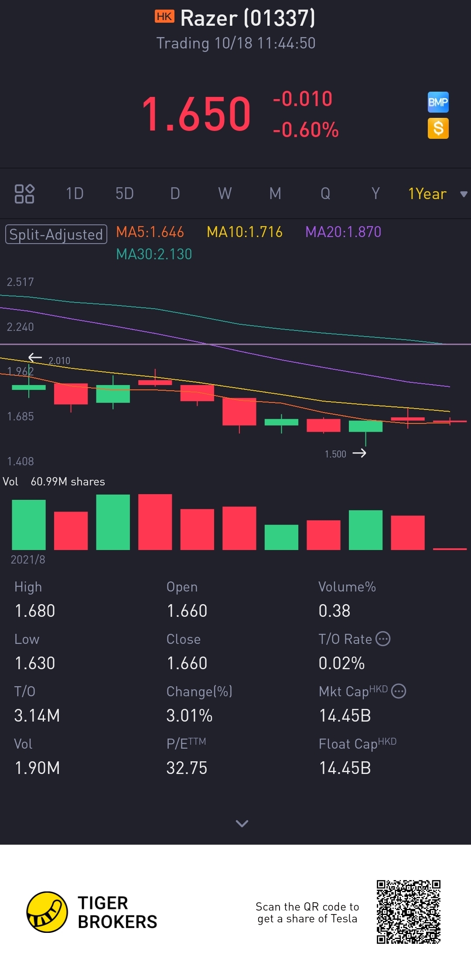Select the Y yearly chart tab
Image resolution: width=471 pixels, height=980 pixels.
(375, 193)
